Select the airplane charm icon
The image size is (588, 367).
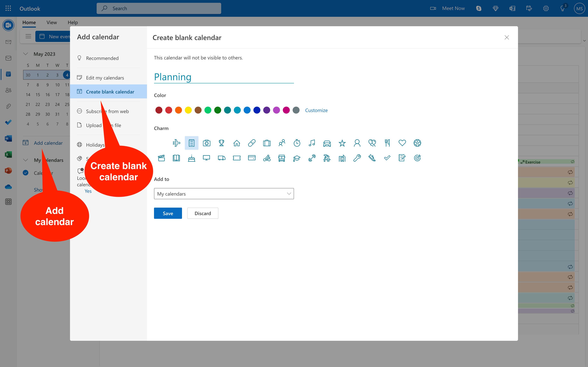tap(177, 143)
